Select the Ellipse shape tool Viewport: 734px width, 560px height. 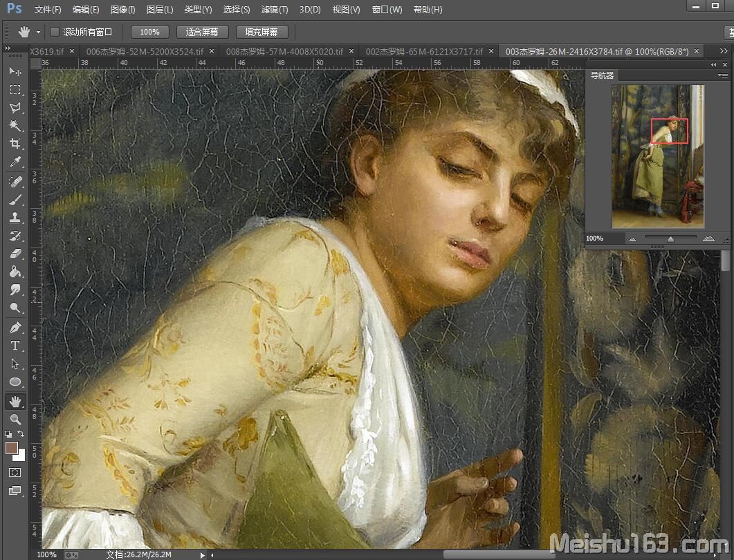pyautogui.click(x=15, y=382)
